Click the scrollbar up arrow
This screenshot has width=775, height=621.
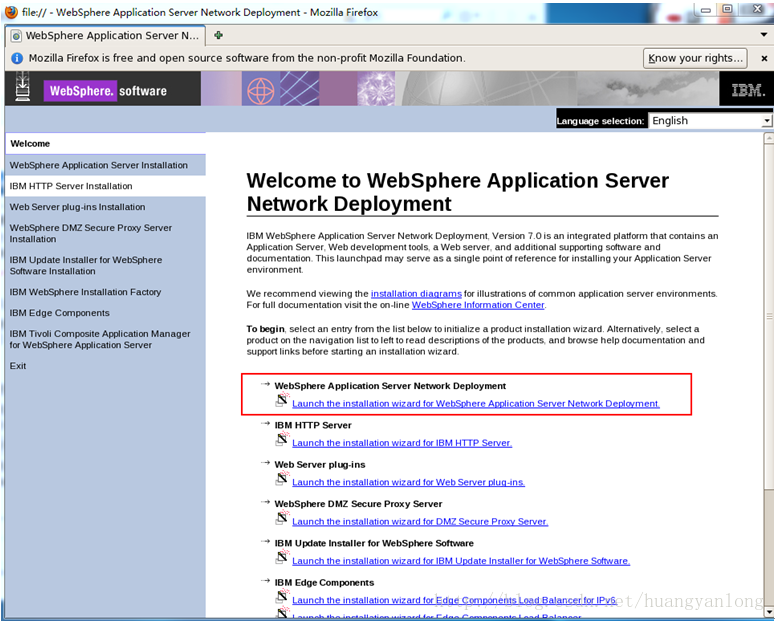(x=769, y=138)
